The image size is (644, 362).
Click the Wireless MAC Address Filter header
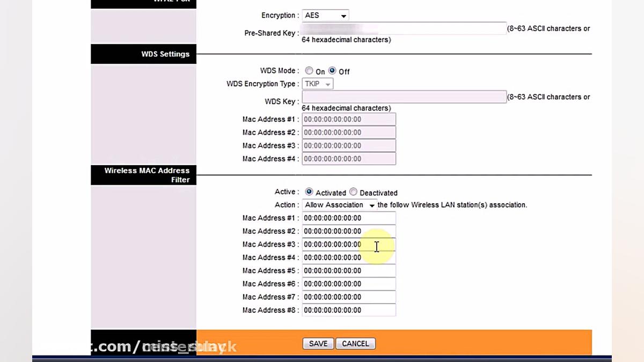(143, 175)
